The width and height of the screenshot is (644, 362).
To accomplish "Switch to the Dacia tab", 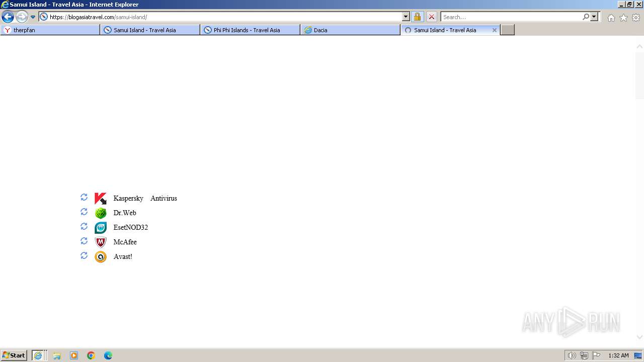I will tap(350, 30).
